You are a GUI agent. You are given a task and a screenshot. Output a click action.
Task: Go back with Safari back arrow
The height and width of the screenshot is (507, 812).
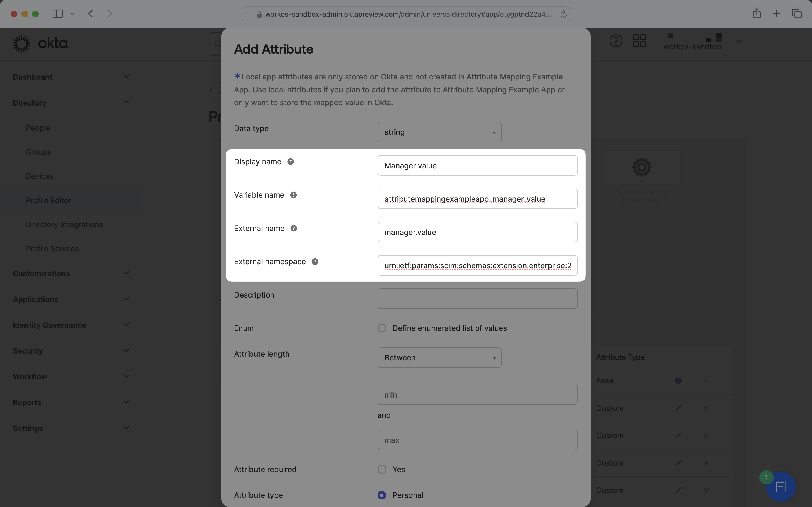click(90, 14)
